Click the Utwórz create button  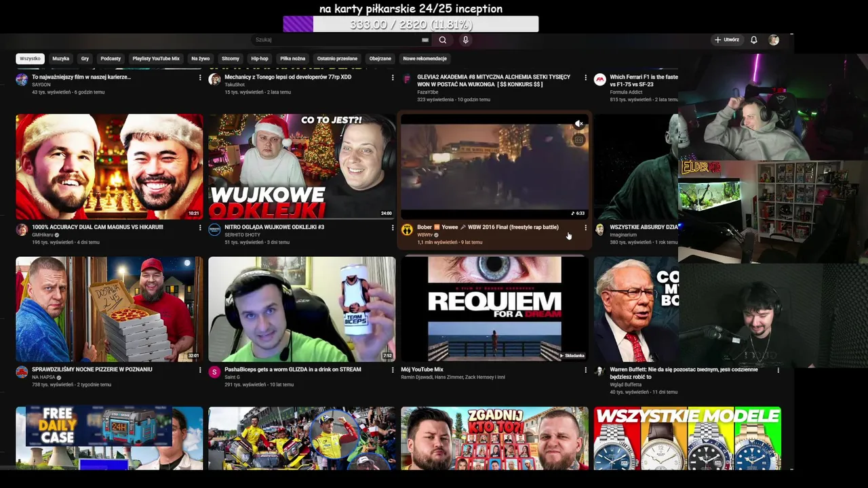pyautogui.click(x=727, y=40)
